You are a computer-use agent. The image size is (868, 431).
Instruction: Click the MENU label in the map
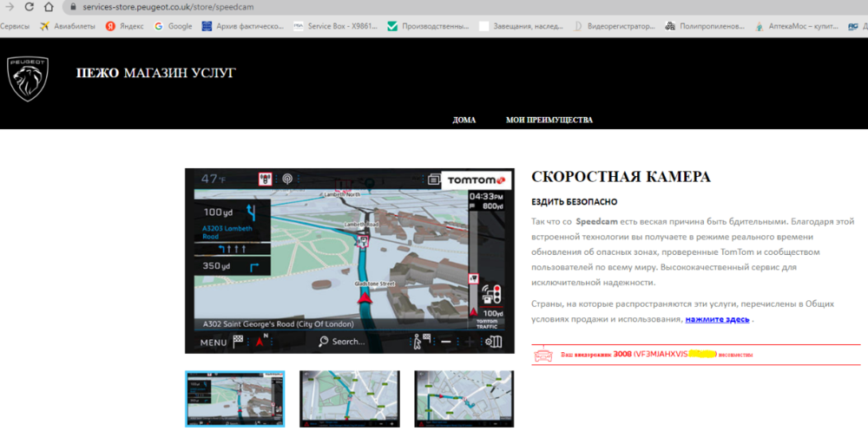tap(214, 343)
